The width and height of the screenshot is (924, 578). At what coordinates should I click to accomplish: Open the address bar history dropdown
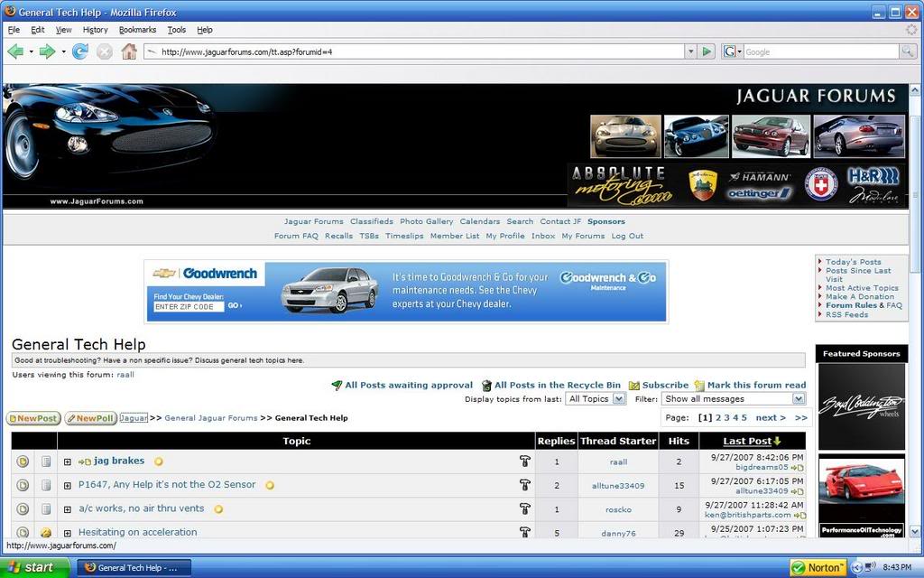point(690,51)
